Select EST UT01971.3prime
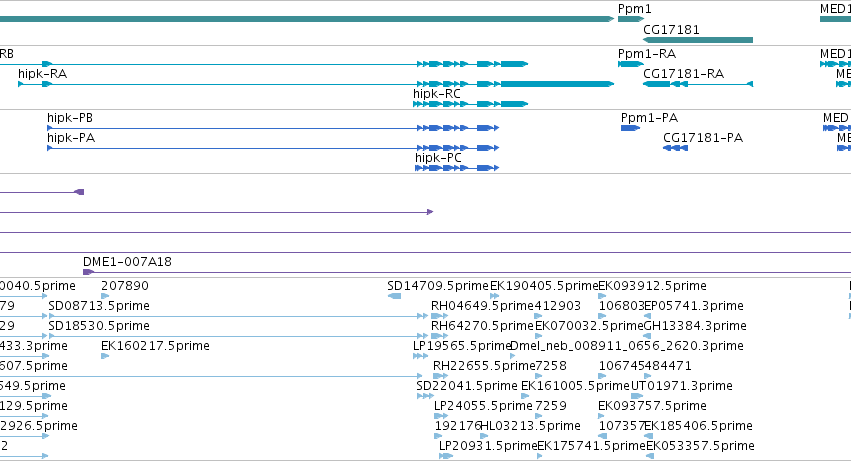The height and width of the screenshot is (461, 851). coord(682,386)
